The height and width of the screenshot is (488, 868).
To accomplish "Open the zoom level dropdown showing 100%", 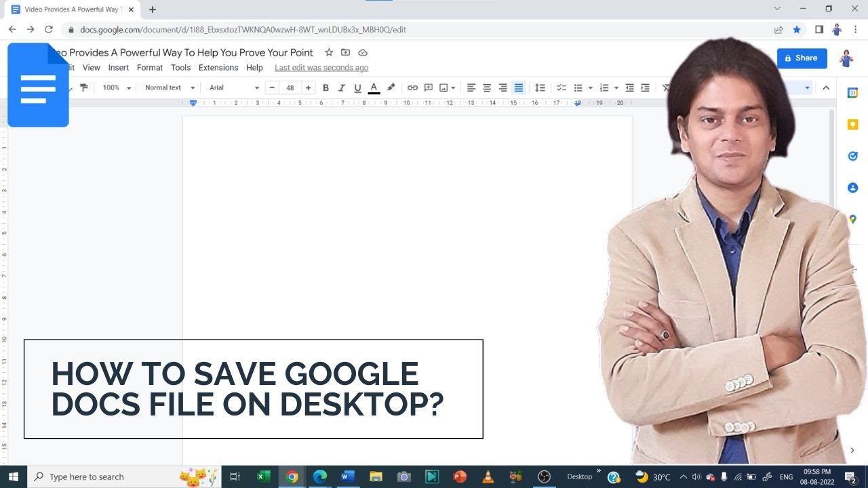I will point(117,87).
